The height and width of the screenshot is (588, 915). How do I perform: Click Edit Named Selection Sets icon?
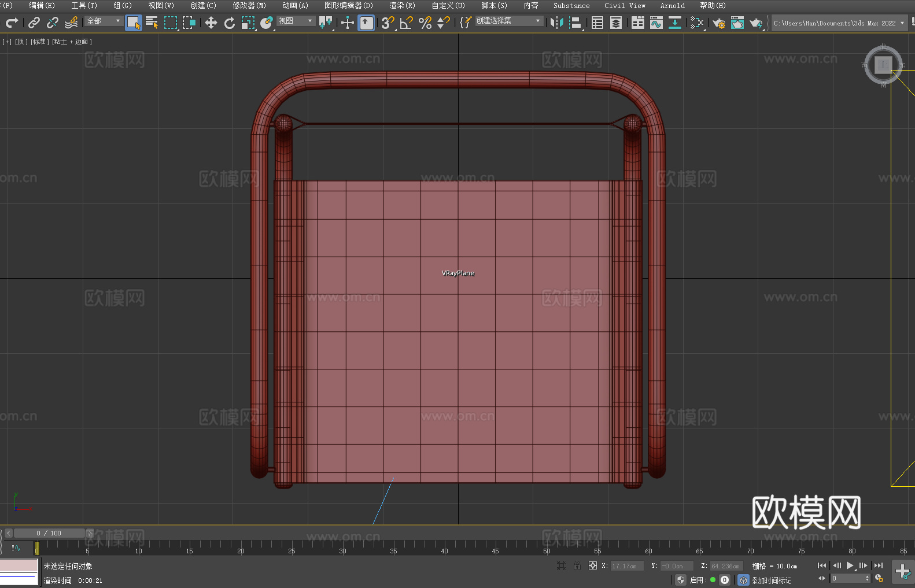pos(466,23)
